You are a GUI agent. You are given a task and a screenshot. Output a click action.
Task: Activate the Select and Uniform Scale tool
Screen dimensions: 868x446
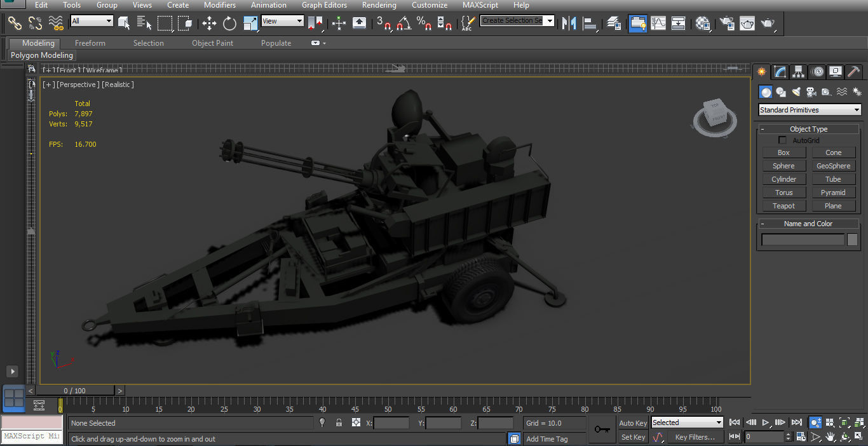[250, 24]
